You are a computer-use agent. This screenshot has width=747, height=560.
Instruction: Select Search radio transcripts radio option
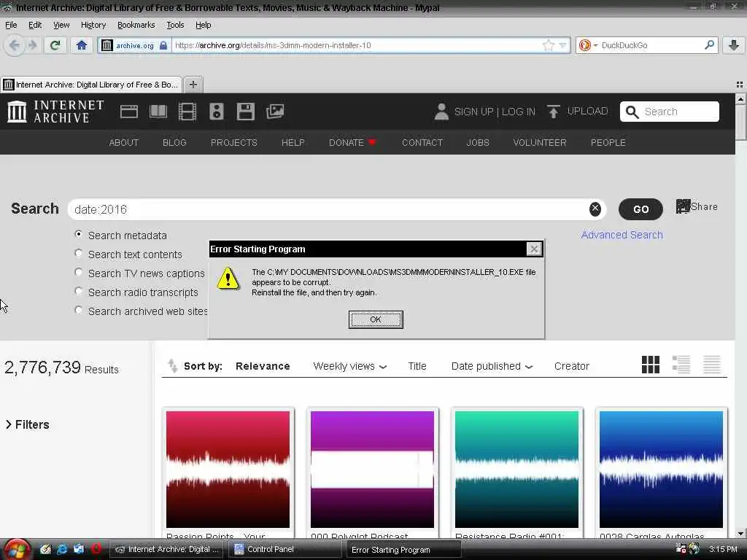(x=79, y=292)
